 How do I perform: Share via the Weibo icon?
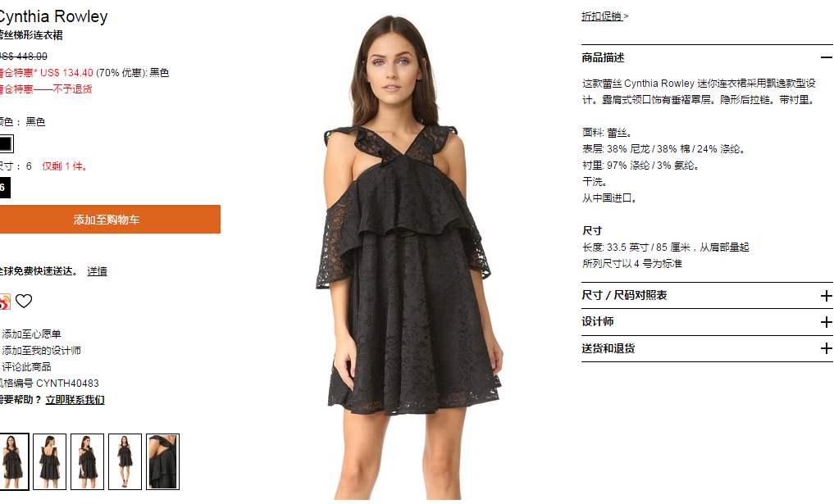(x=5, y=302)
